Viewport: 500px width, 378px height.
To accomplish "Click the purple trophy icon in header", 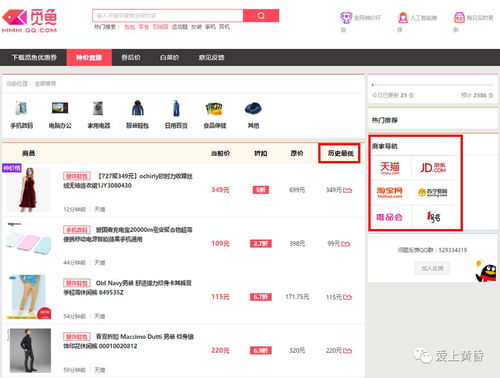I will pyautogui.click(x=346, y=17).
